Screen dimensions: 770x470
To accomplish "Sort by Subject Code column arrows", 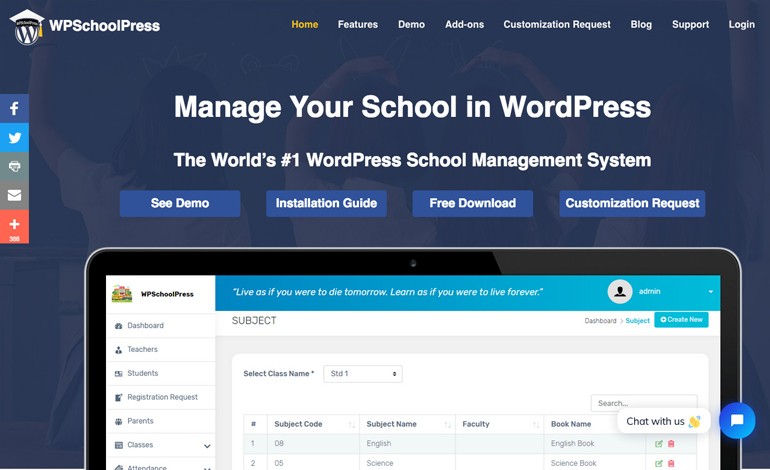I will point(352,424).
